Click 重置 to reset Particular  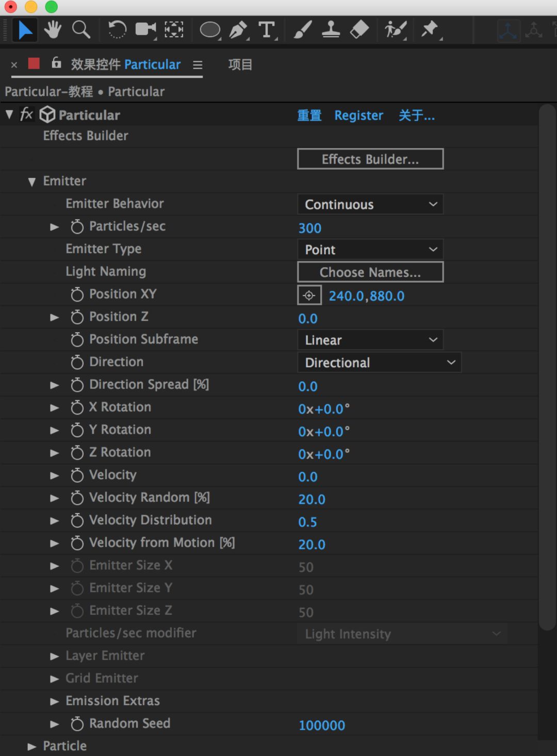pyautogui.click(x=309, y=116)
